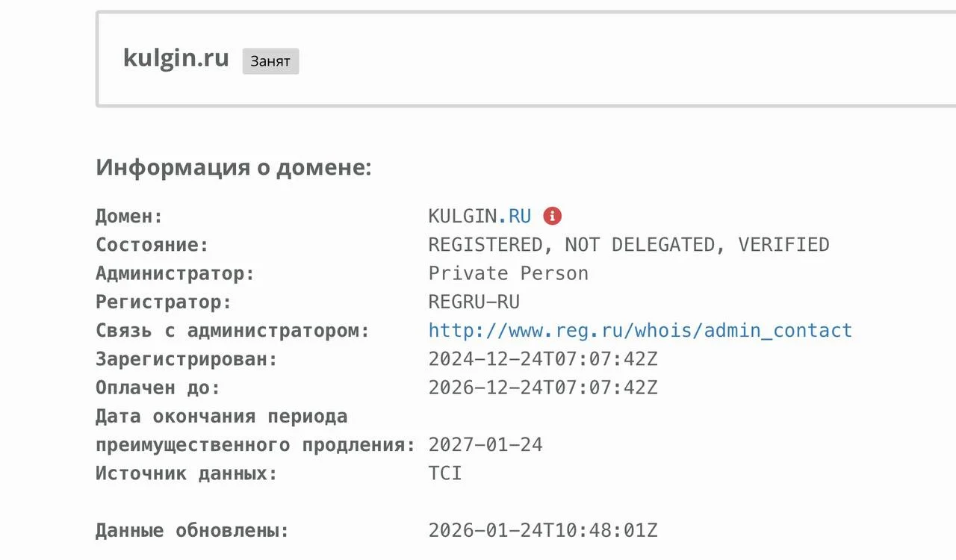Click the REGISTERED, NOT DELEGATED, VERIFIED status
This screenshot has width=956, height=560.
[x=628, y=245]
